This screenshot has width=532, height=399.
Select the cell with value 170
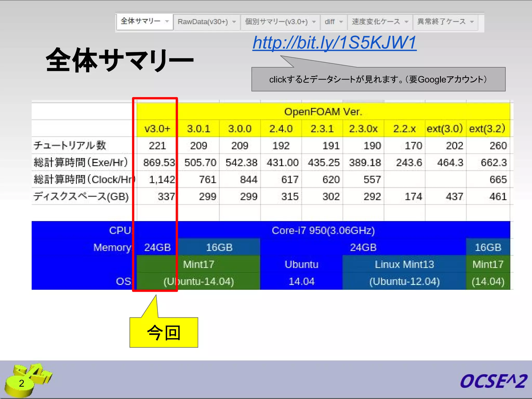pyautogui.click(x=404, y=145)
